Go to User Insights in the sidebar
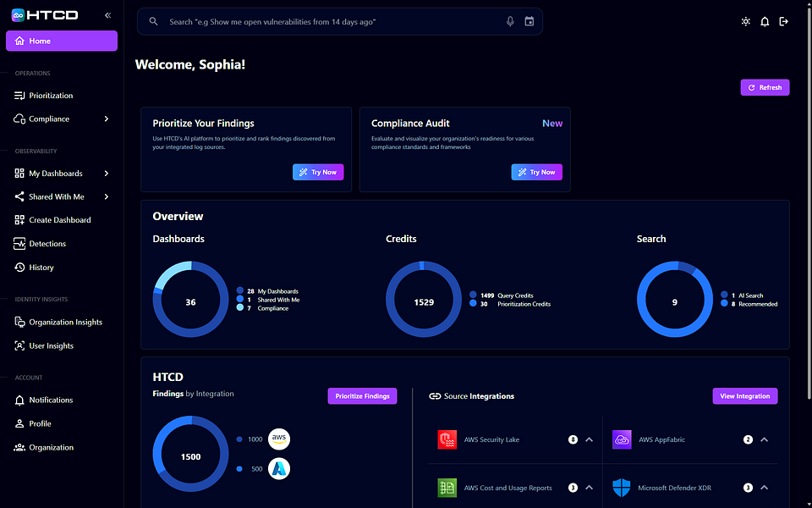This screenshot has height=508, width=812. click(49, 345)
